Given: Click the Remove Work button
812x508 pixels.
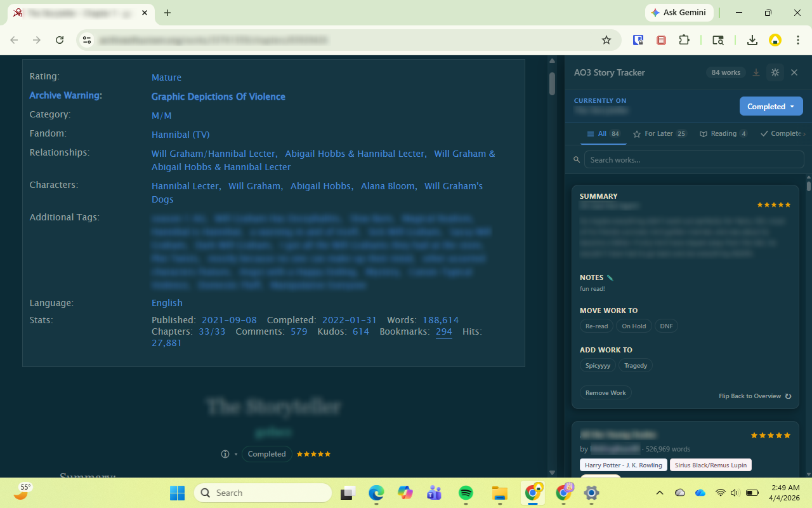Looking at the screenshot, I should click(605, 393).
